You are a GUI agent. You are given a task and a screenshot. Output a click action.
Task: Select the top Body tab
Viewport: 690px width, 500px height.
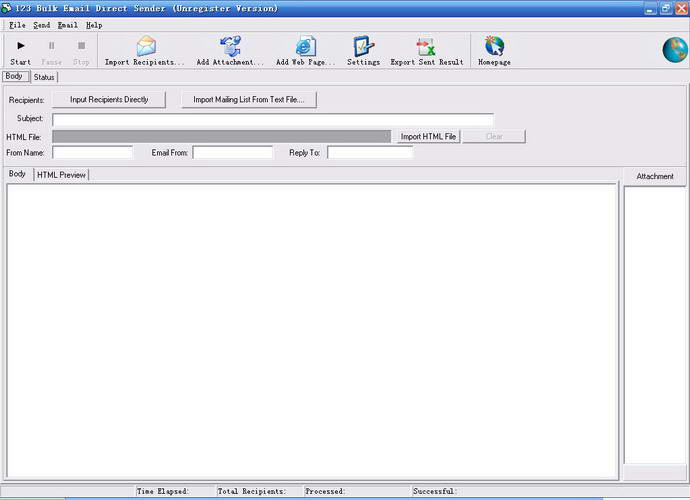14,76
